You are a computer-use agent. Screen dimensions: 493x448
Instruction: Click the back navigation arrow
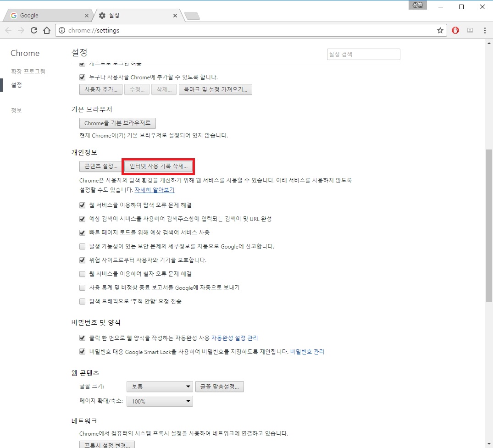[x=8, y=30]
